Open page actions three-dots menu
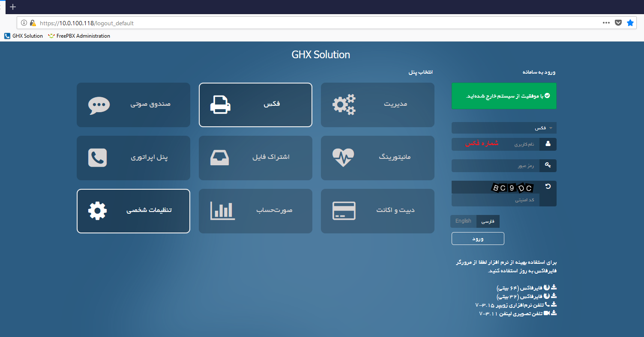Viewport: 644px width, 337px height. coord(606,23)
